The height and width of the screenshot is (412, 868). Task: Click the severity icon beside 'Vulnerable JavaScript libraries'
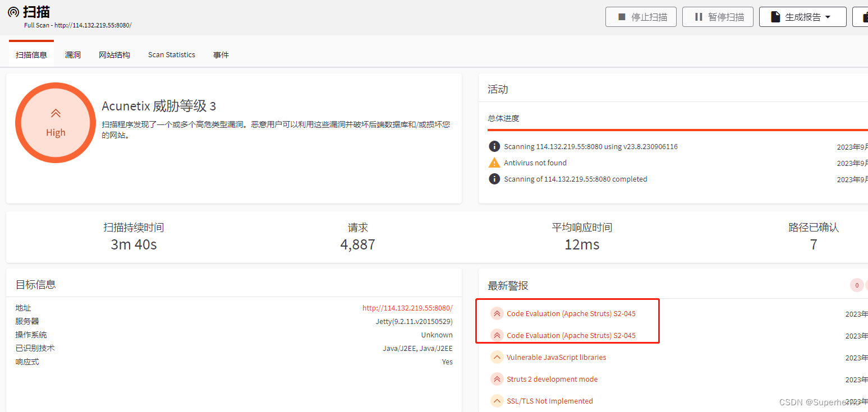497,357
